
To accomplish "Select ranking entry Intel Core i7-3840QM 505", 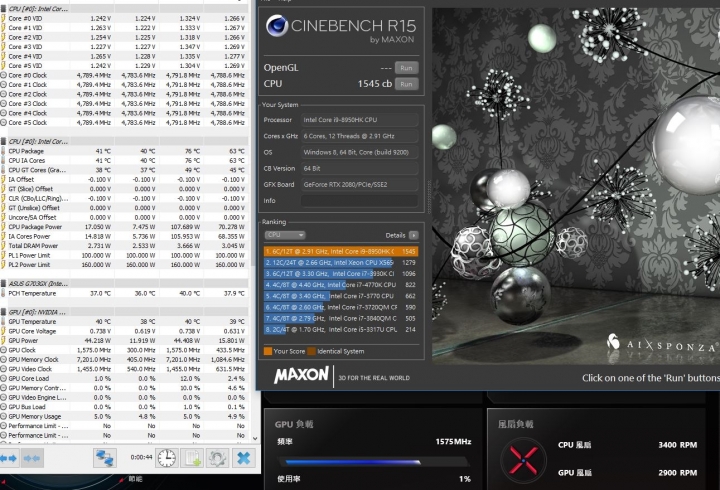I will pos(341,318).
